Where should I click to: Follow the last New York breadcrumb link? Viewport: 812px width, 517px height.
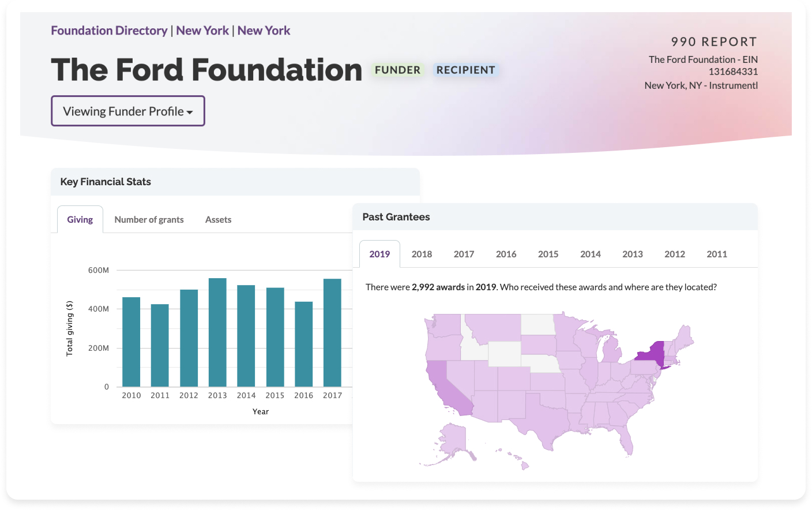264,31
